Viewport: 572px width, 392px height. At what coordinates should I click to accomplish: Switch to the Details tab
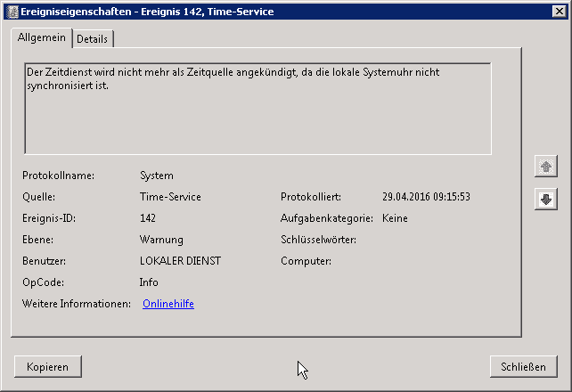tap(93, 38)
